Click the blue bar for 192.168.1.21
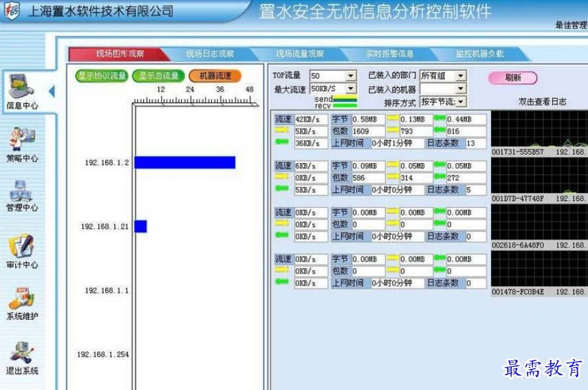The height and width of the screenshot is (390, 588). coord(140,226)
